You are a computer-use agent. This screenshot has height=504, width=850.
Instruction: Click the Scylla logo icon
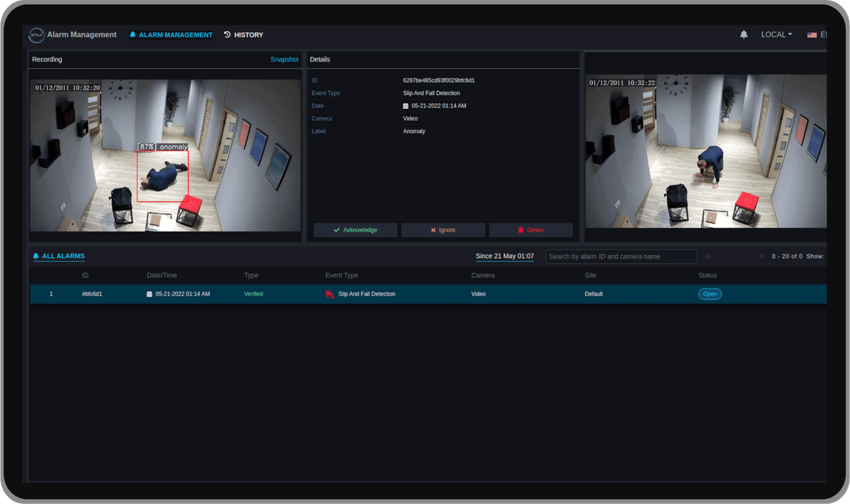[36, 35]
